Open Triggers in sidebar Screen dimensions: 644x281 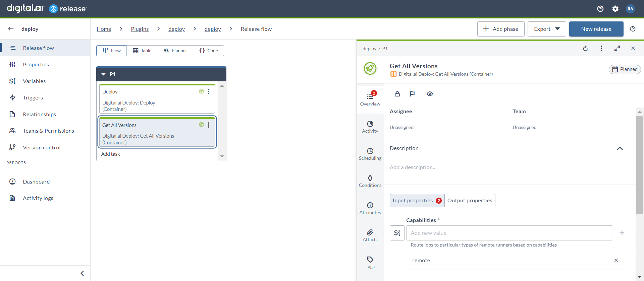click(45, 97)
